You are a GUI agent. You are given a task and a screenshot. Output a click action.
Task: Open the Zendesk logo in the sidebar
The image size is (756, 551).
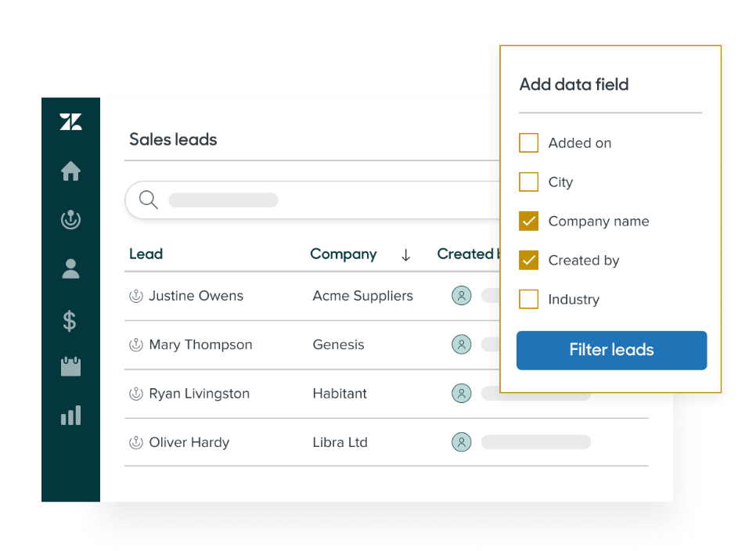[x=70, y=121]
